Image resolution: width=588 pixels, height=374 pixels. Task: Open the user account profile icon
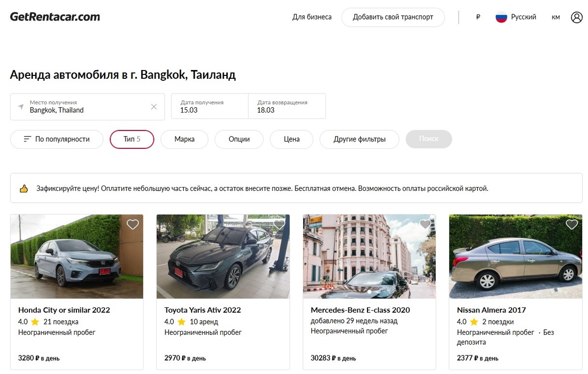pos(577,17)
